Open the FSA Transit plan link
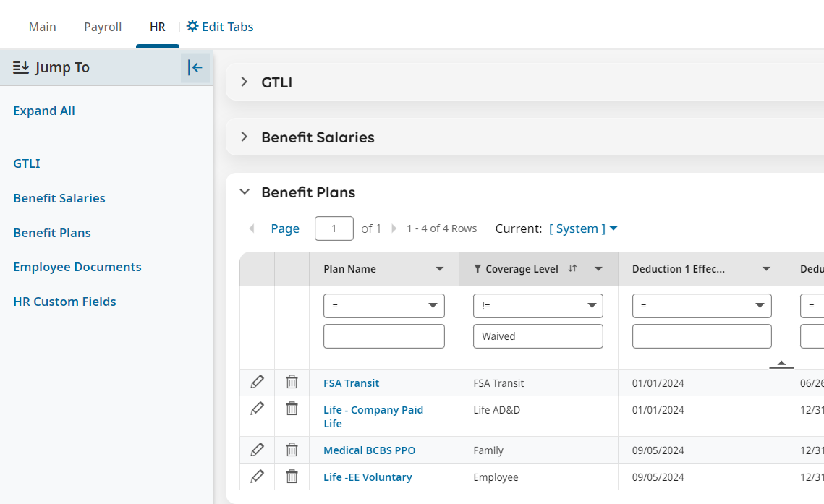The height and width of the screenshot is (504, 824). (x=352, y=383)
